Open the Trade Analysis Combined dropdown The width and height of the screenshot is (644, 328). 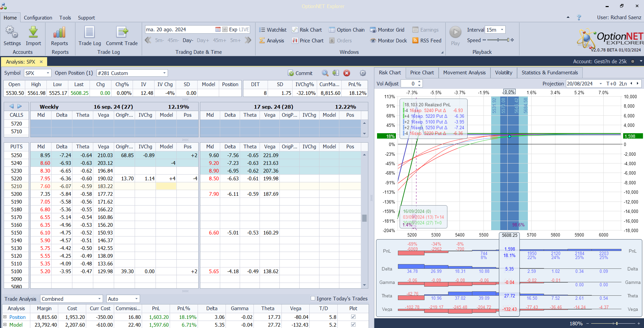pyautogui.click(x=100, y=299)
